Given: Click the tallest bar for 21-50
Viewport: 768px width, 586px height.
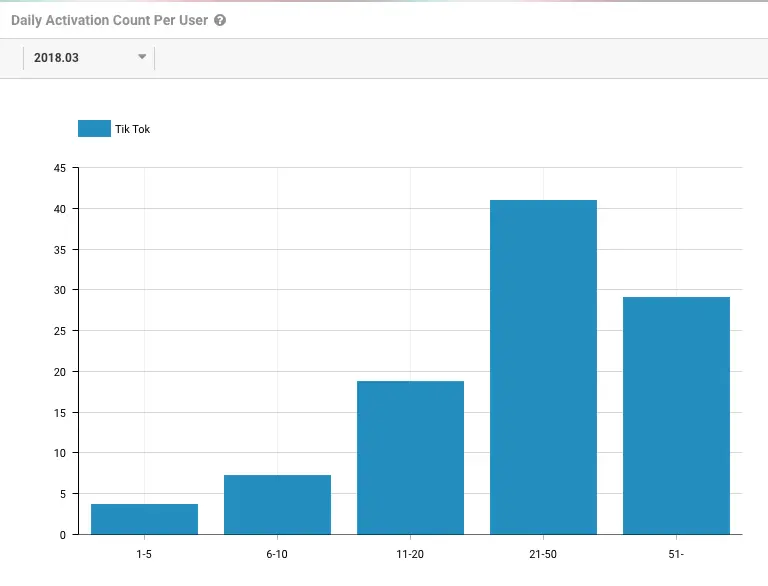Looking at the screenshot, I should click(543, 367).
